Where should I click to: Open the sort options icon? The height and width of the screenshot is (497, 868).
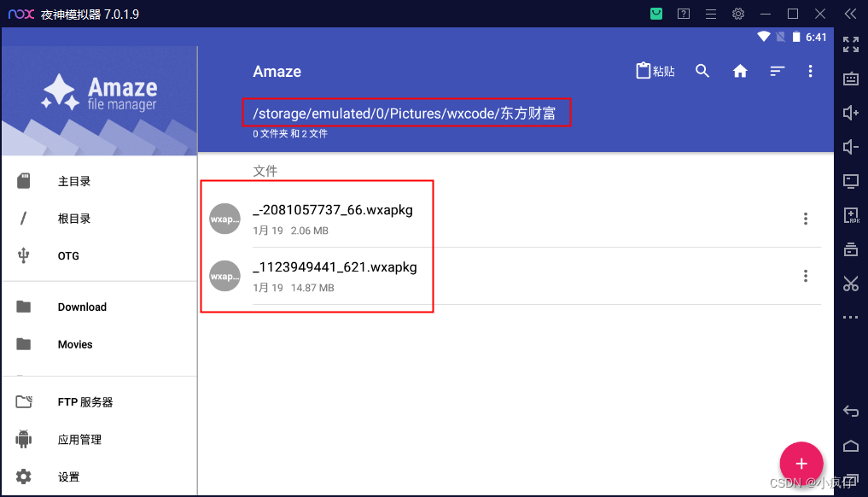(x=778, y=71)
